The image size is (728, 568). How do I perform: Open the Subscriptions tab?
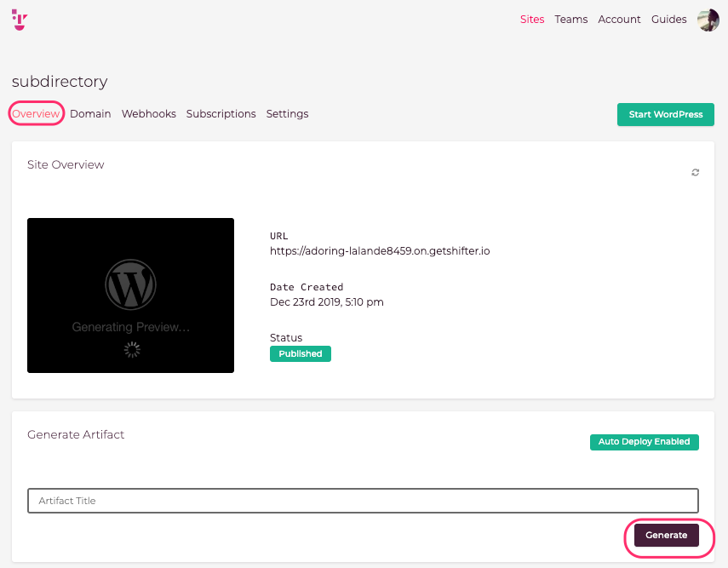(221, 114)
